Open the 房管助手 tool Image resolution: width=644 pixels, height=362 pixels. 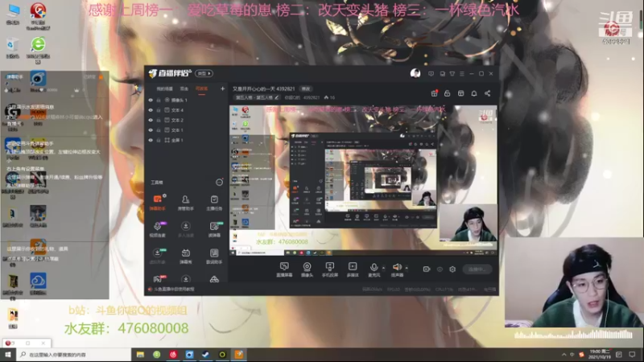tap(186, 203)
